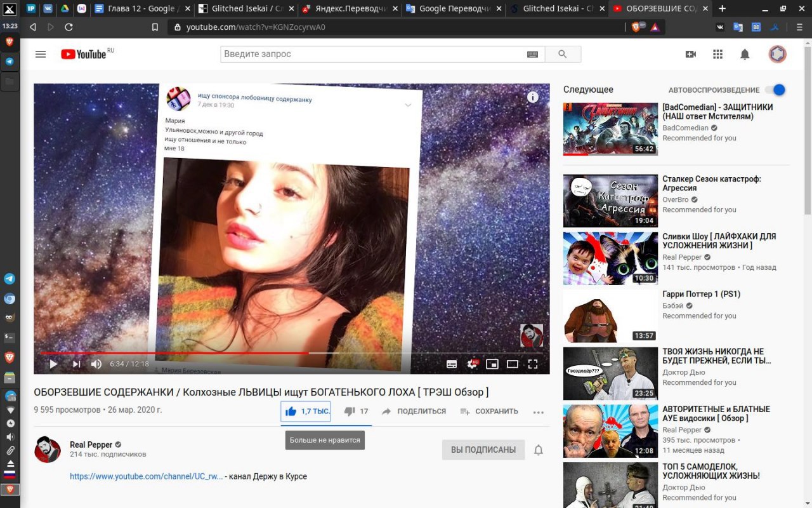The image size is (812, 508).
Task: Open Telegram in the left dock
Action: pyautogui.click(x=10, y=279)
